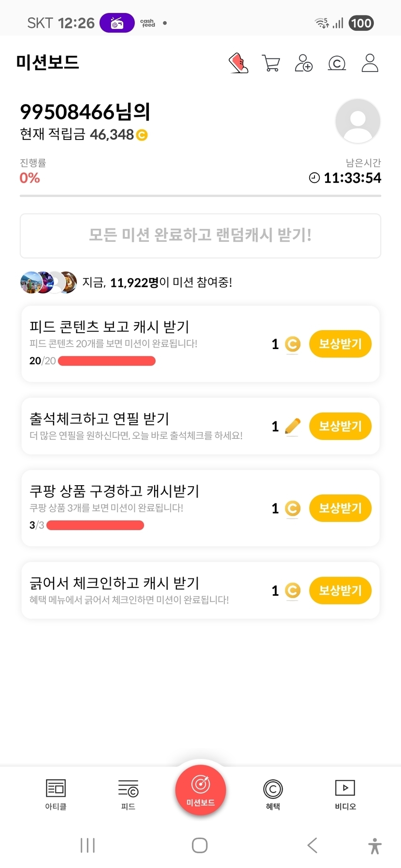This screenshot has width=401, height=868.
Task: Open the red sneaker step-counter icon
Action: coord(238,63)
